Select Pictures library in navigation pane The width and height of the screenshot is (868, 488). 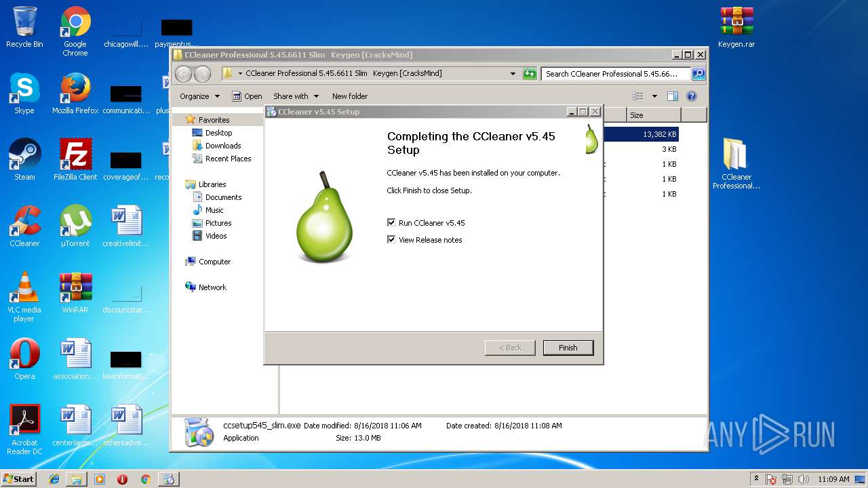[218, 223]
